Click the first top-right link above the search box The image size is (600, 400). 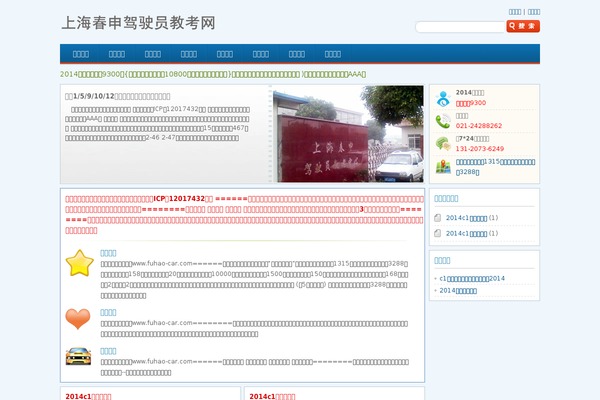pyautogui.click(x=515, y=12)
